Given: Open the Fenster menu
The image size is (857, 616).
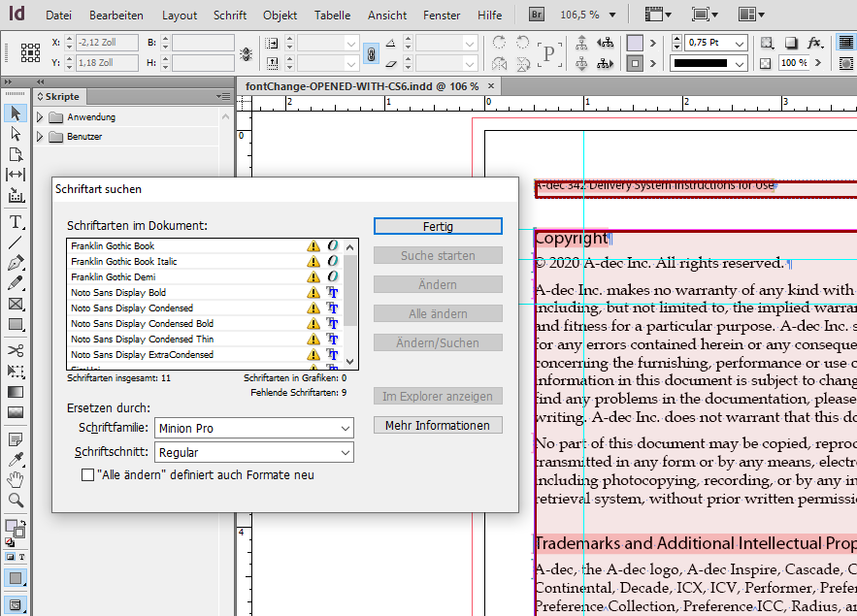Looking at the screenshot, I should pos(442,16).
